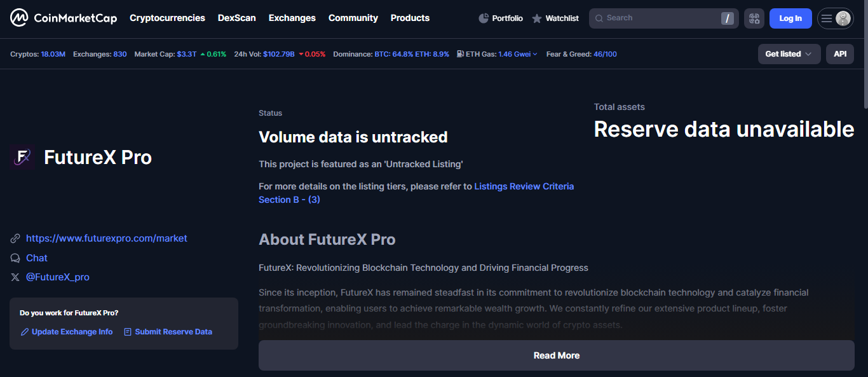Go to Portfolio
This screenshot has width=868, height=377.
(x=501, y=18)
